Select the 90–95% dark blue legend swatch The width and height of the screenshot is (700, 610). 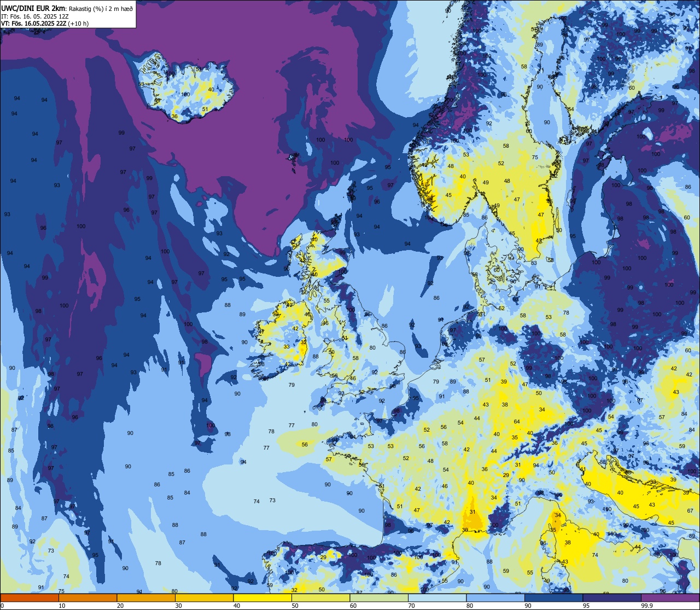click(x=553, y=598)
